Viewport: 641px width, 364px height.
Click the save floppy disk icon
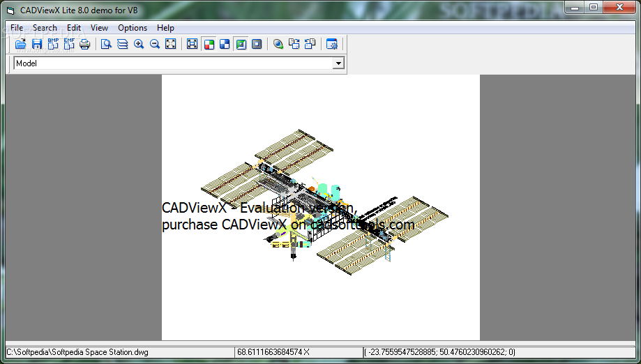(37, 44)
